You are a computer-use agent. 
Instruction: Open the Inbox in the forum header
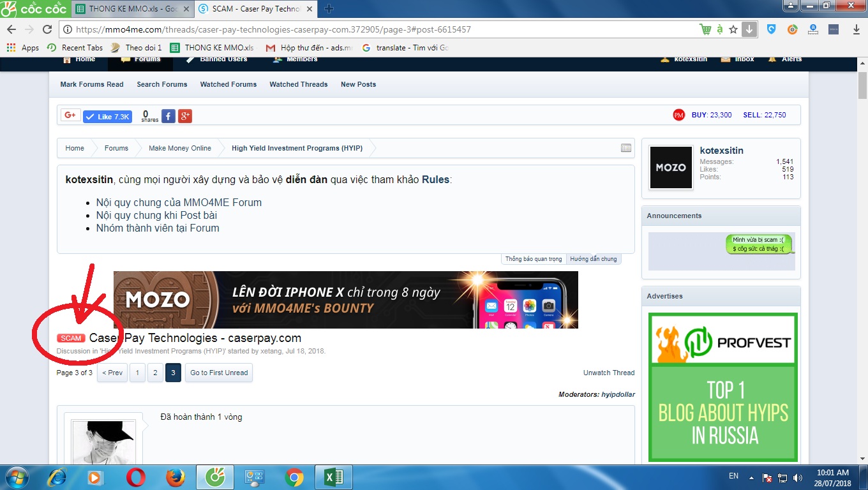click(738, 59)
